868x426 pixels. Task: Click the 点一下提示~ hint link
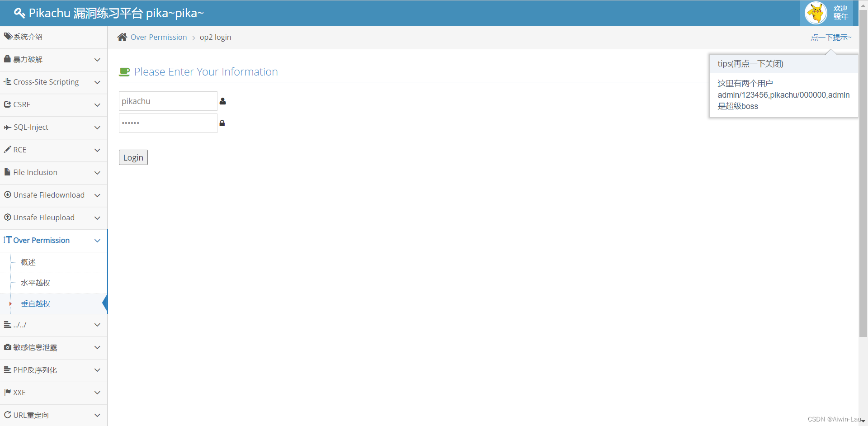(x=831, y=38)
